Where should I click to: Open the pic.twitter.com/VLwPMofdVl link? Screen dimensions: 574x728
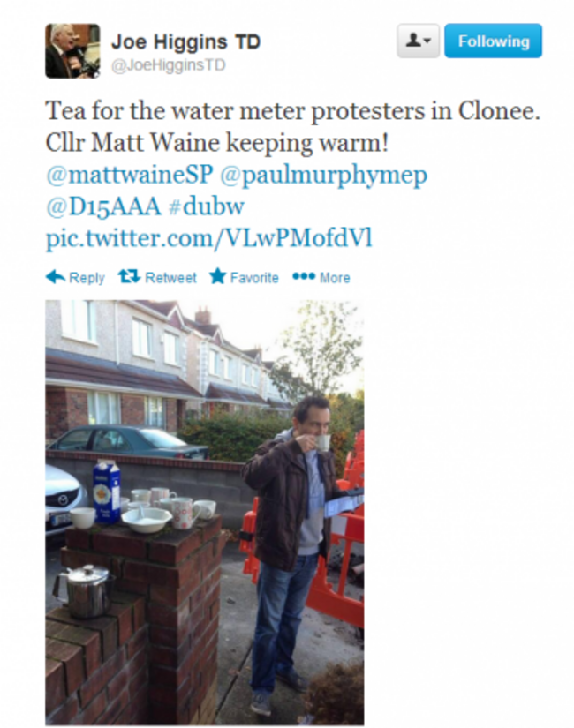(209, 238)
